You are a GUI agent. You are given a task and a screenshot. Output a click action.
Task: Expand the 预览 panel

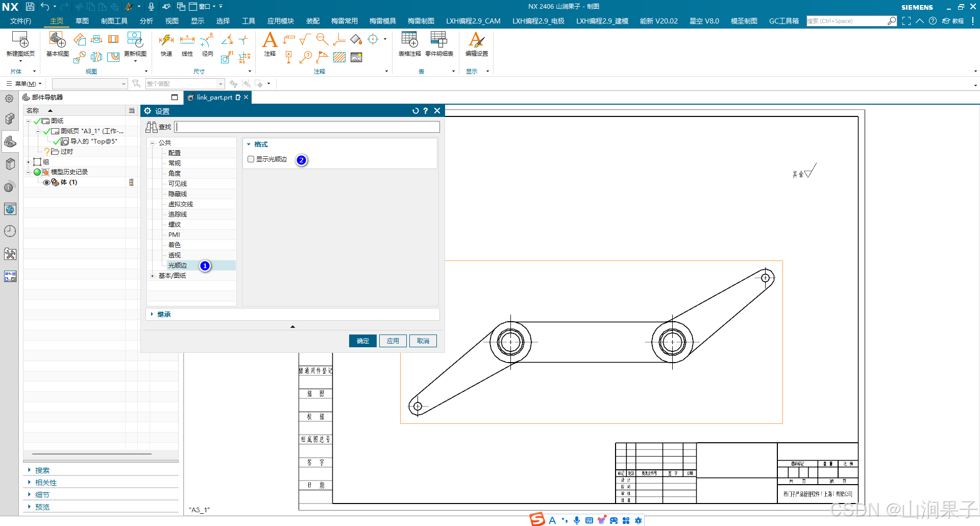[29, 507]
